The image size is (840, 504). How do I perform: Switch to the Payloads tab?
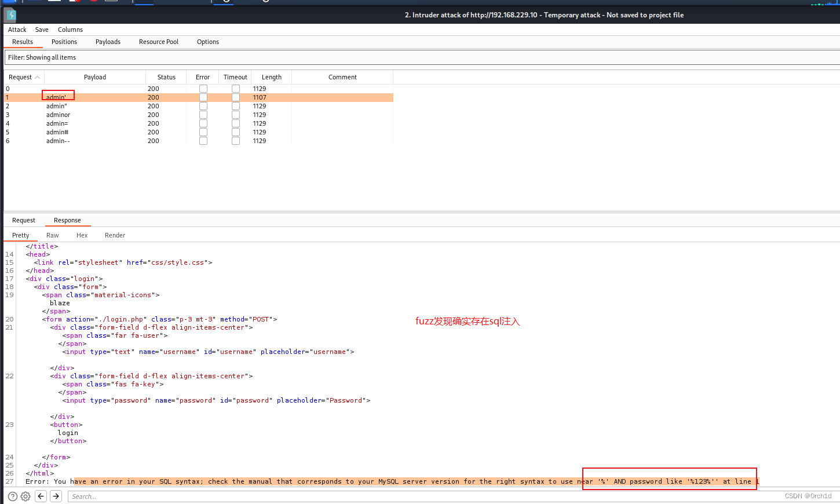click(108, 42)
